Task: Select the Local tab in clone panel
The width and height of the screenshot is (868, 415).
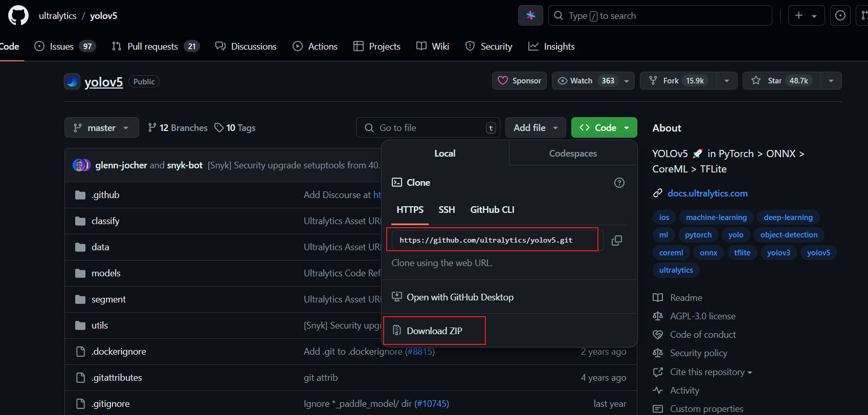Action: click(x=445, y=153)
